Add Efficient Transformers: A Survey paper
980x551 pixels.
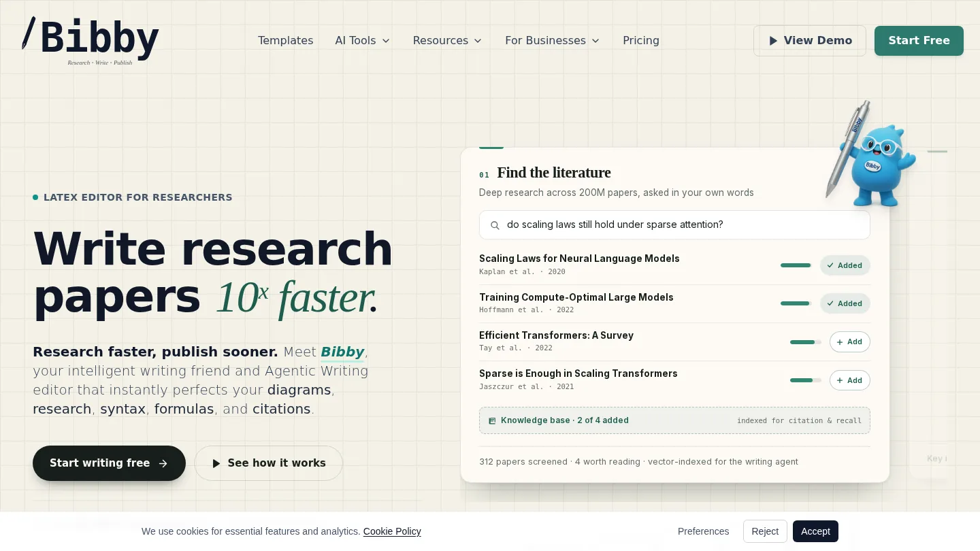click(x=849, y=342)
